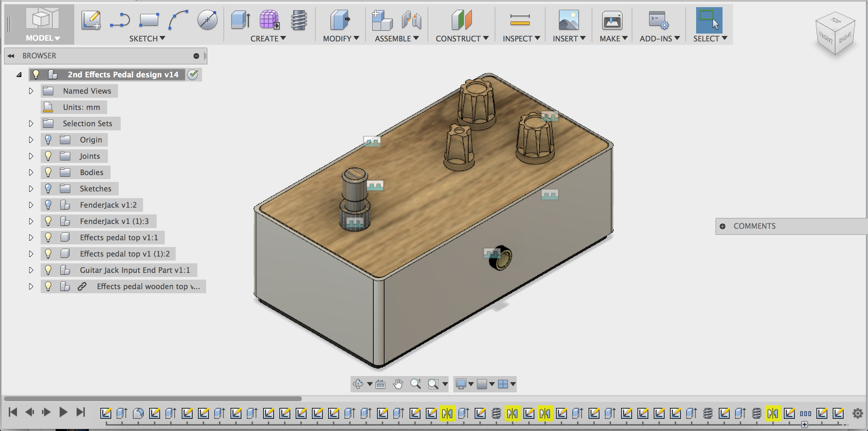Open the CONSTRUCT menu in toolbar
Image resolution: width=868 pixels, height=431 pixels.
[x=461, y=38]
